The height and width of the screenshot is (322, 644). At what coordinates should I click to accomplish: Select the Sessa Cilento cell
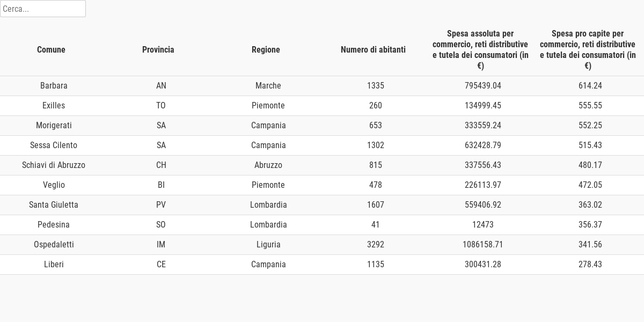[54, 145]
